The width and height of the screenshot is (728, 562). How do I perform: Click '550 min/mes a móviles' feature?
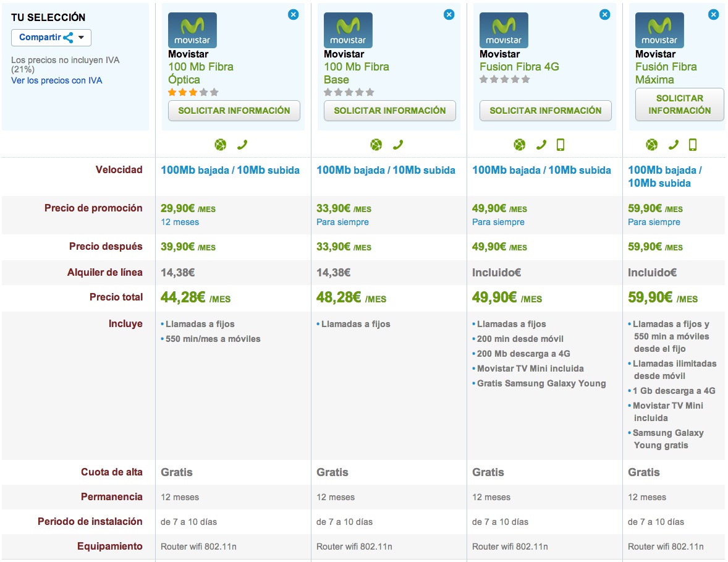213,339
